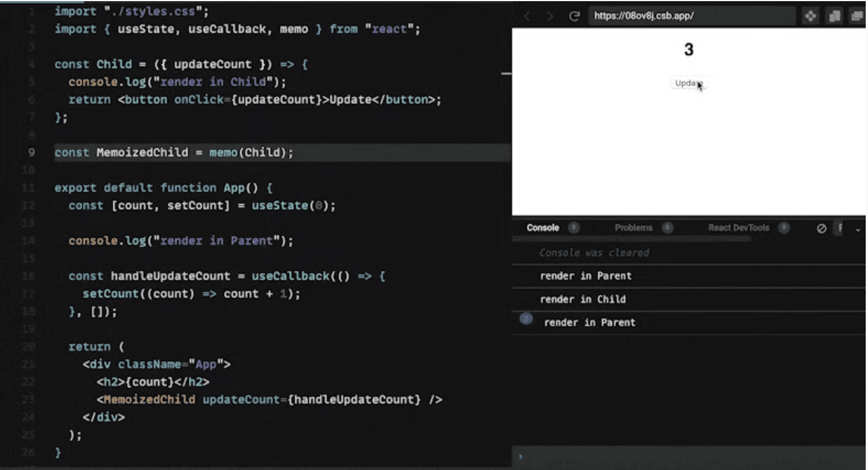868x470 pixels.
Task: Click the badge counter next to Console
Action: tap(574, 228)
